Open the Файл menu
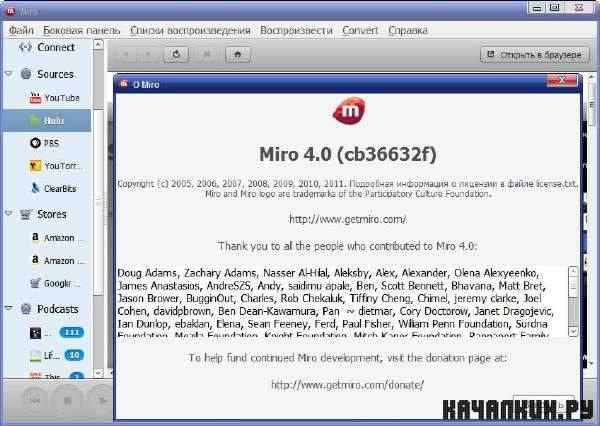This screenshot has width=600, height=426. [21, 30]
